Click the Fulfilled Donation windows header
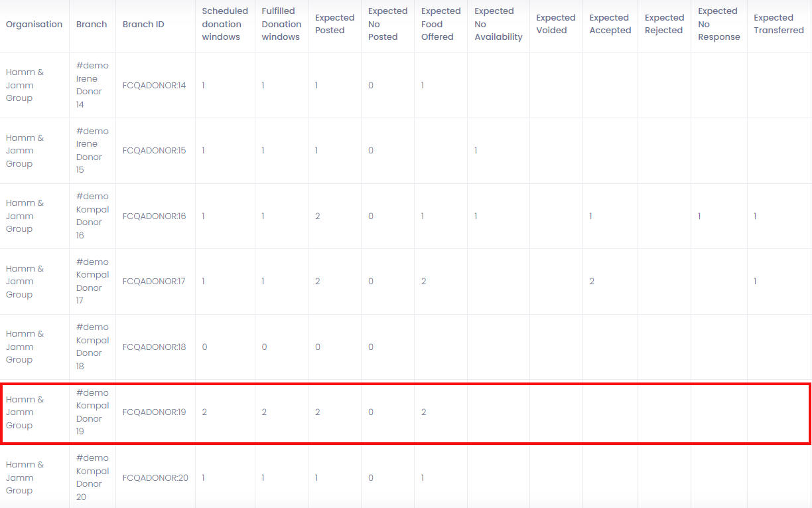812x508 pixels. click(281, 25)
